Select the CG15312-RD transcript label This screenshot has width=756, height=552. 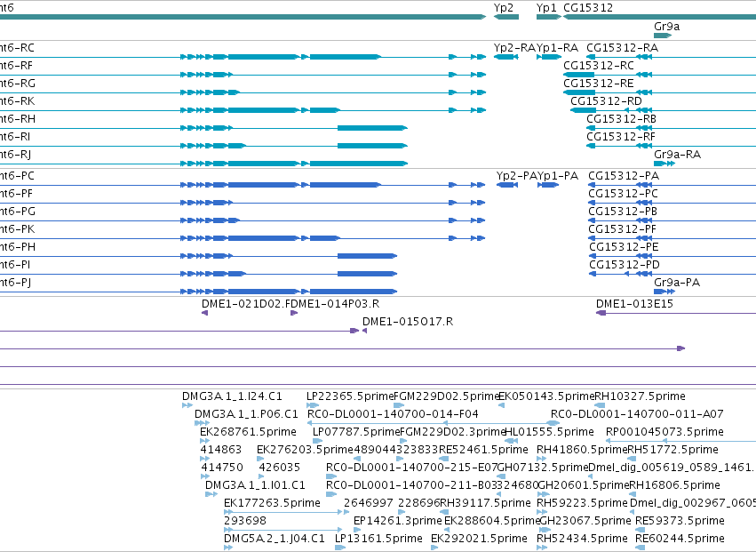click(x=606, y=100)
